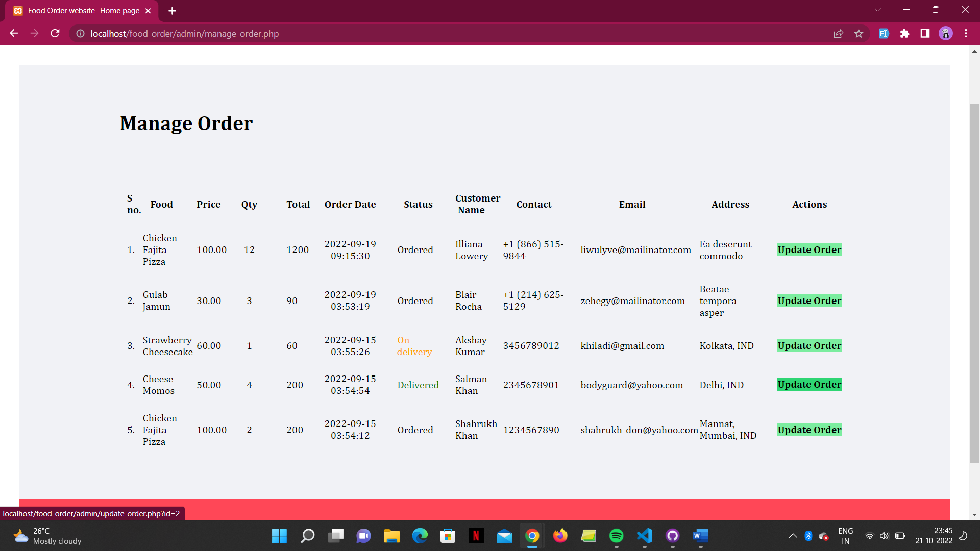The width and height of the screenshot is (980, 551).
Task: Reload the manage-order page
Action: (55, 33)
